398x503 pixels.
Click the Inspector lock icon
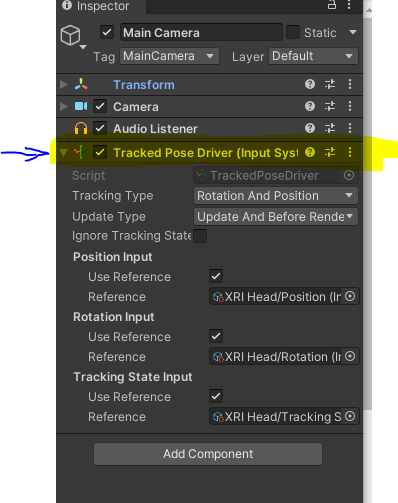tap(332, 5)
